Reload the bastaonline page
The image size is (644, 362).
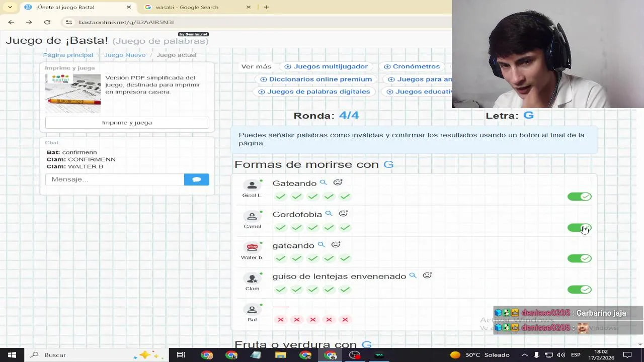[x=47, y=22]
